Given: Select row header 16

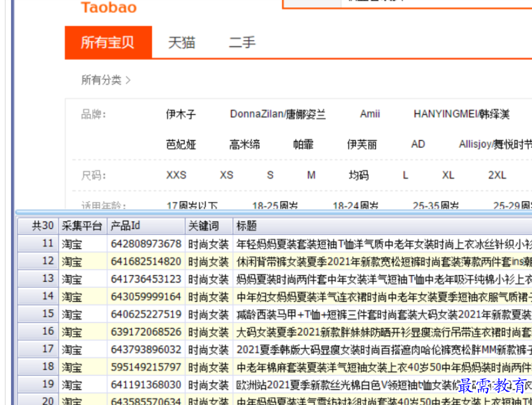Looking at the screenshot, I should point(38,332).
